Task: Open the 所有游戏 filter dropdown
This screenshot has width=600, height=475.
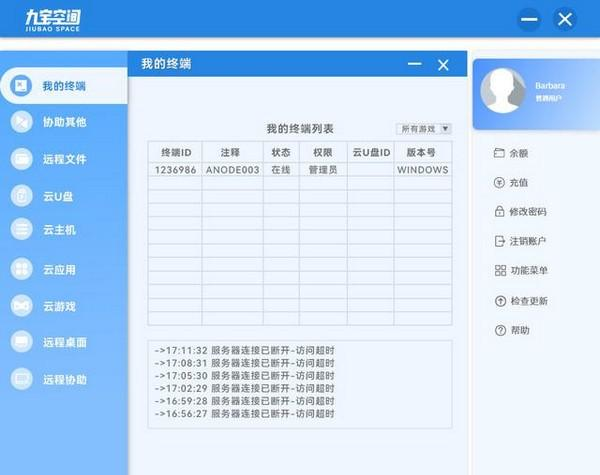Action: coord(424,129)
